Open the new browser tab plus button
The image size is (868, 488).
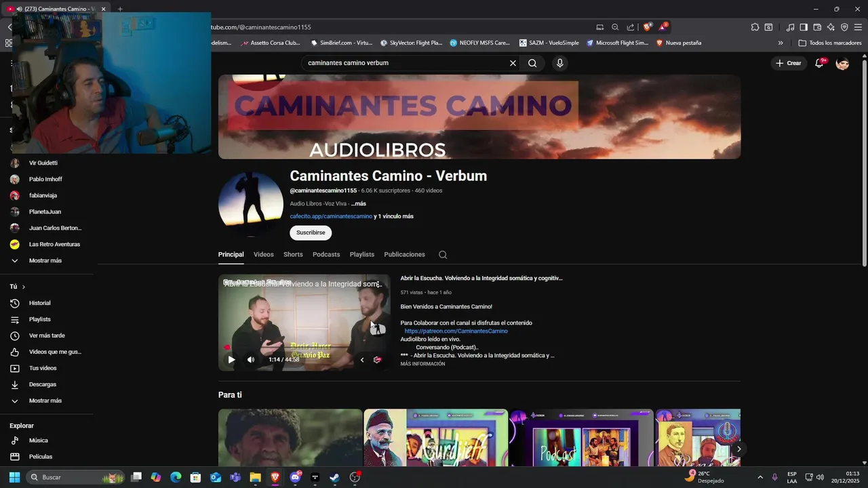click(x=120, y=9)
